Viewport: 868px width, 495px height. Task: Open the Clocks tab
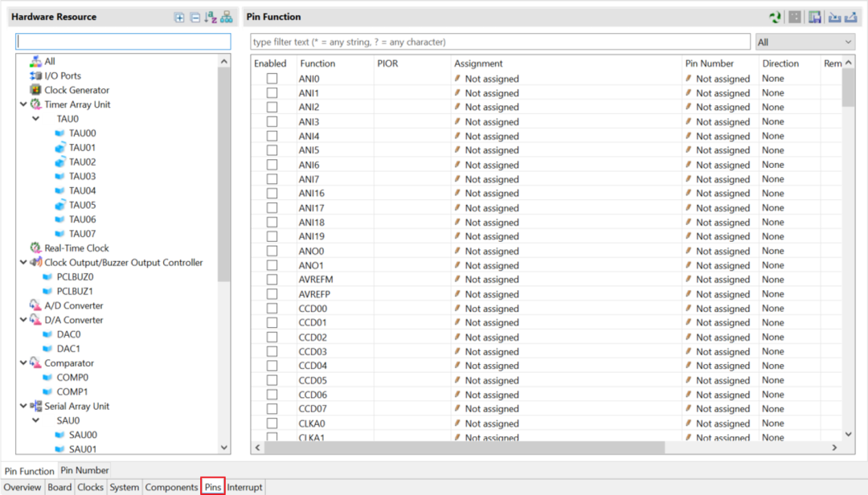pos(90,487)
